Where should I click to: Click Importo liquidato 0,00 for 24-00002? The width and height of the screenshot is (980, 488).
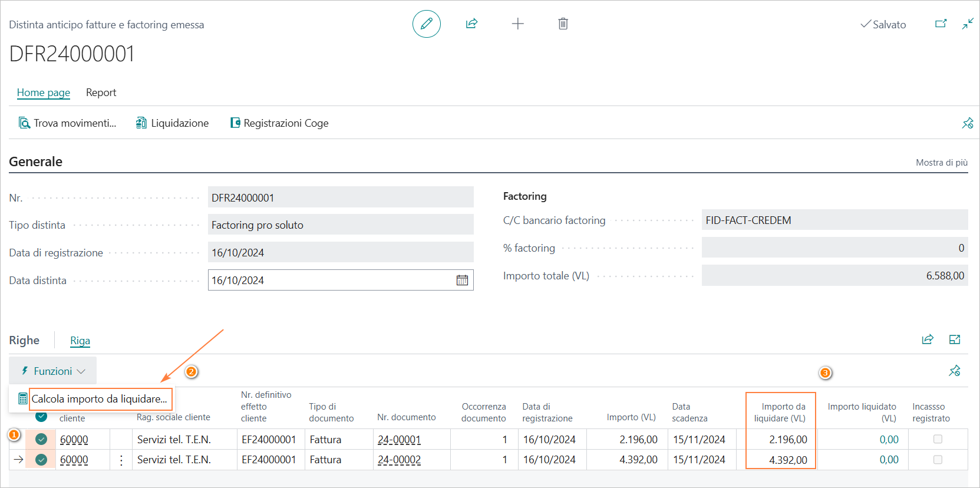[889, 460]
